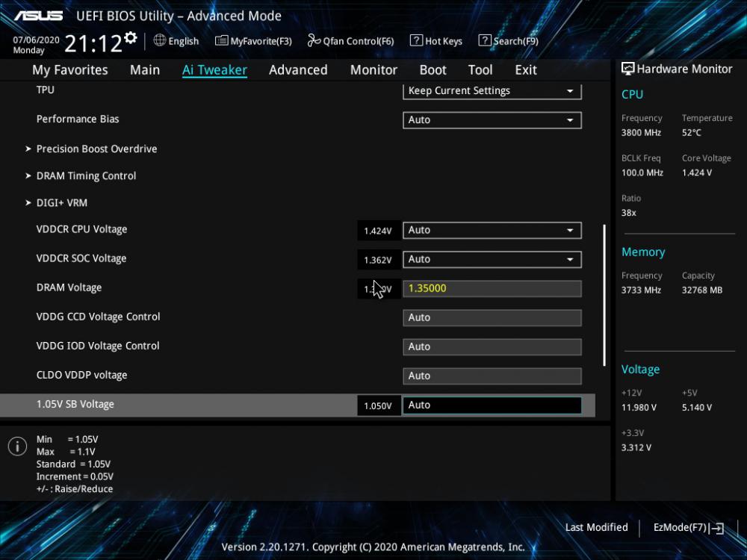The width and height of the screenshot is (747, 560).
Task: Click the 1.050V SB Voltage readout
Action: 378,405
